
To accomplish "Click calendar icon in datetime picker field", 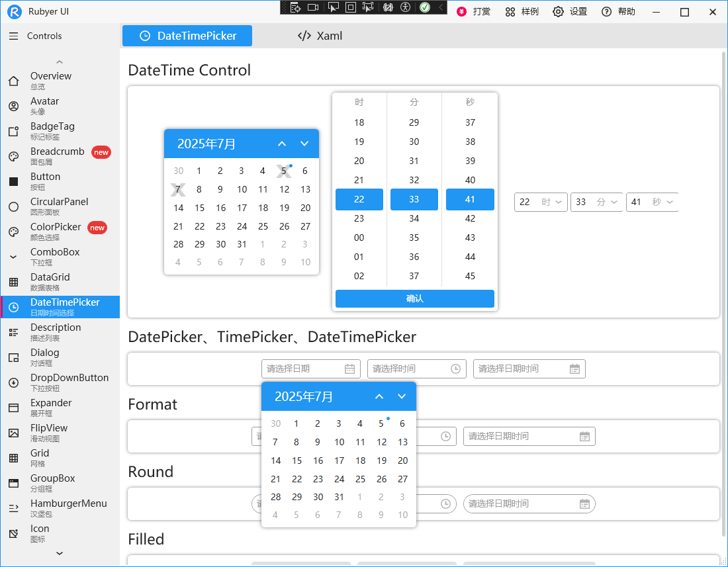I will [x=574, y=369].
